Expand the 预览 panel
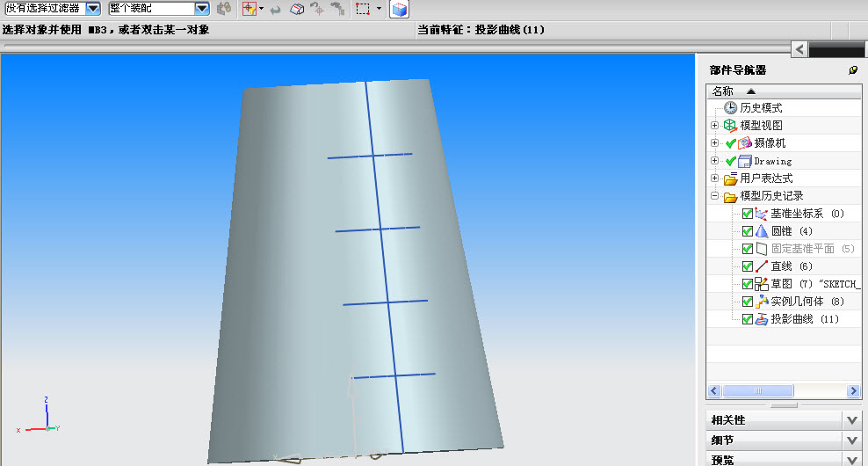Screen dimensions: 868x466 852,459
